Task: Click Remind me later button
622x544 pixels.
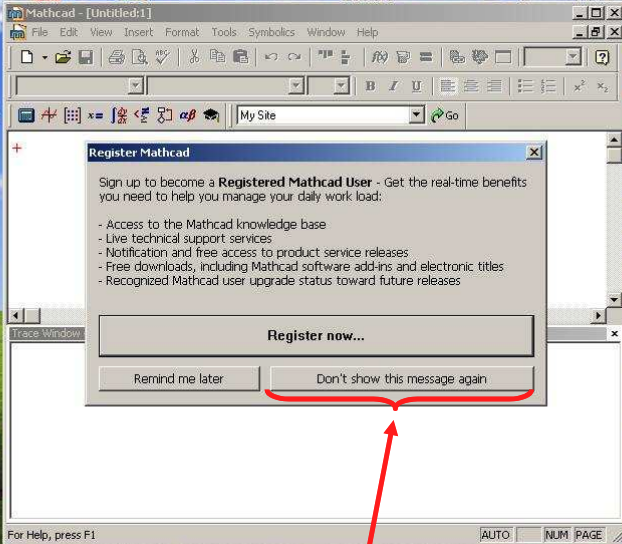Action: tap(179, 379)
